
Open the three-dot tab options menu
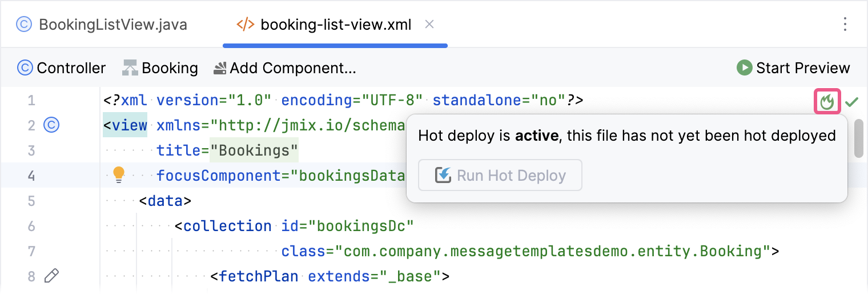pyautogui.click(x=845, y=25)
